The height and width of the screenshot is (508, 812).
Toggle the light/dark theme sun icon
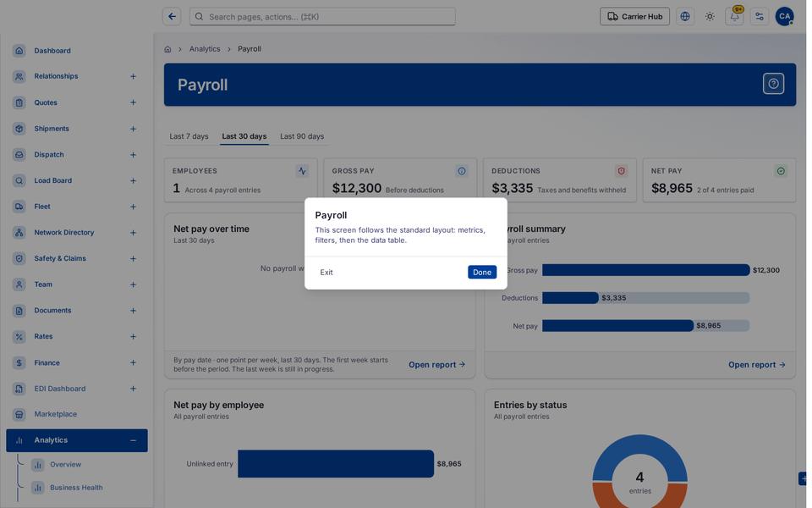(710, 17)
